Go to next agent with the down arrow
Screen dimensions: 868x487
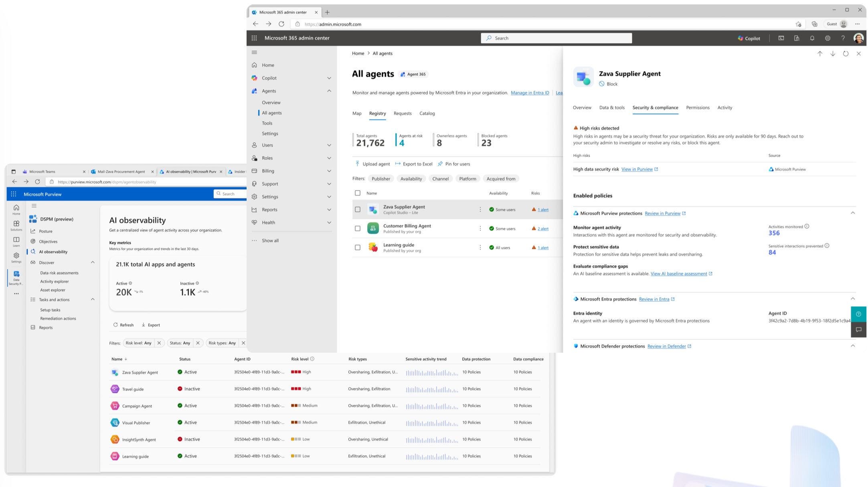point(833,54)
